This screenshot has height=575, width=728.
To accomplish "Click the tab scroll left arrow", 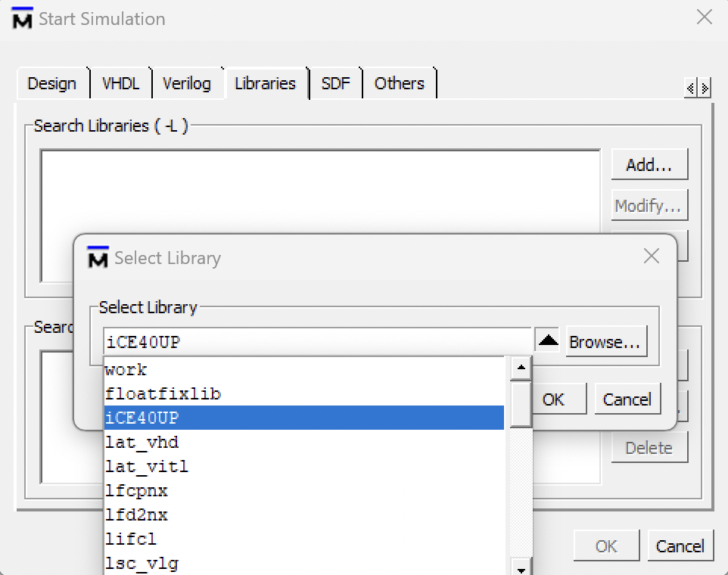I will pos(691,88).
